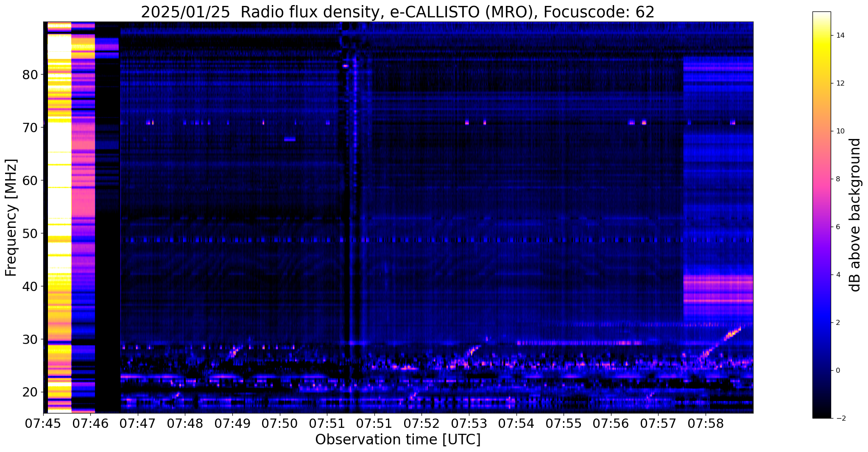Click the 07:47 time tick label
This screenshot has width=868, height=452.
(x=138, y=424)
